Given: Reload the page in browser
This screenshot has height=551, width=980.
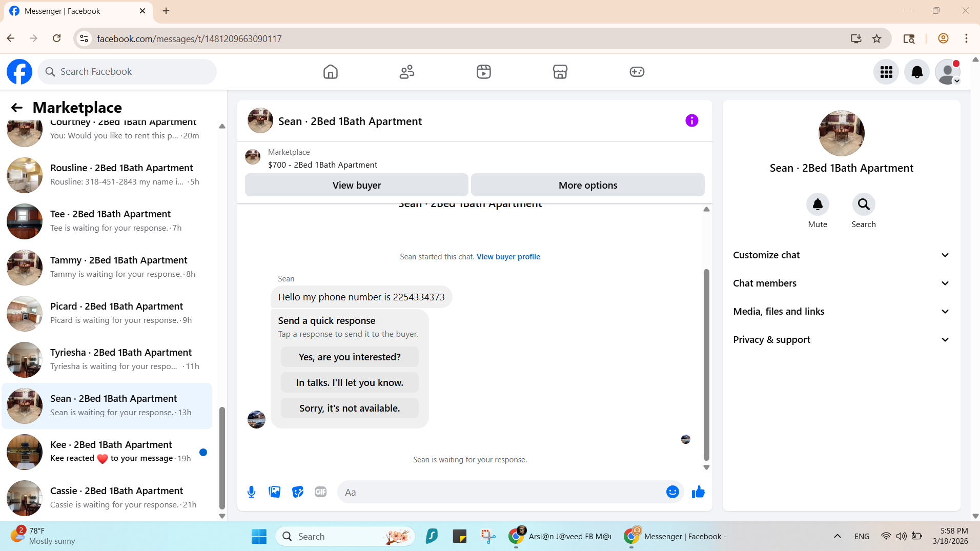Looking at the screenshot, I should pyautogui.click(x=56, y=38).
